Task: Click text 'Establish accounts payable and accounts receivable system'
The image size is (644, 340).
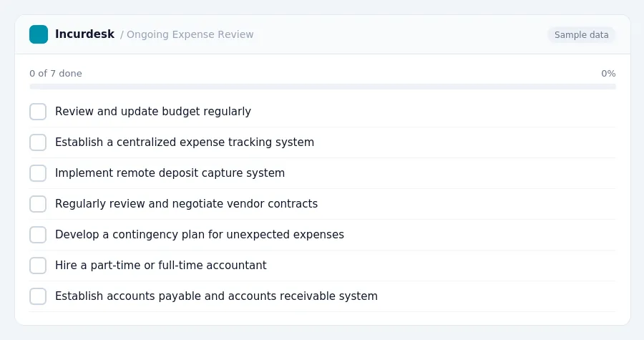Action: [216, 296]
